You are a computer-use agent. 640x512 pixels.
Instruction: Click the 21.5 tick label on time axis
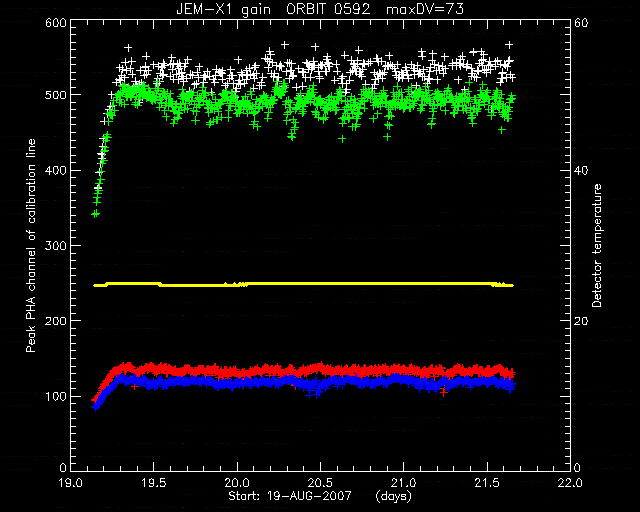click(x=487, y=483)
